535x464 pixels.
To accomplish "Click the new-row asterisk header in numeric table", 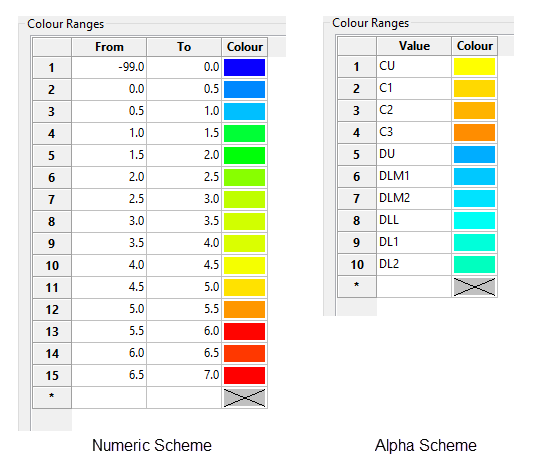I will [52, 397].
